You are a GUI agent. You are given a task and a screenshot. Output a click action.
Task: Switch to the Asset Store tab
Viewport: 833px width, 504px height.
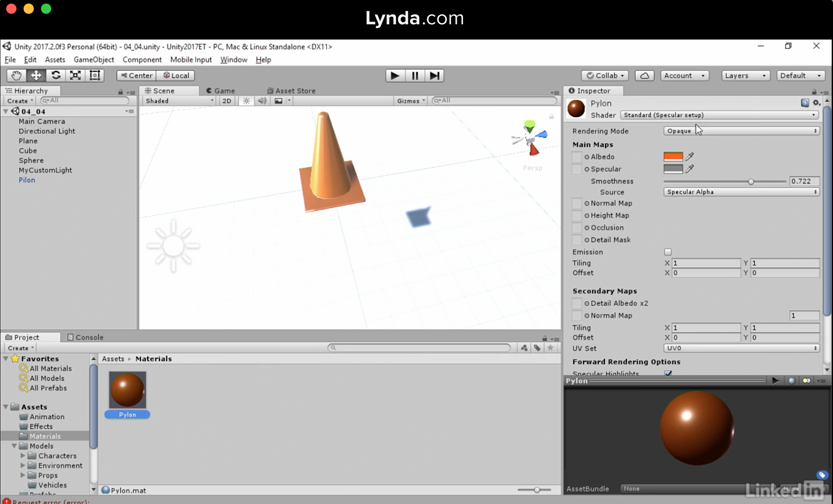point(291,91)
